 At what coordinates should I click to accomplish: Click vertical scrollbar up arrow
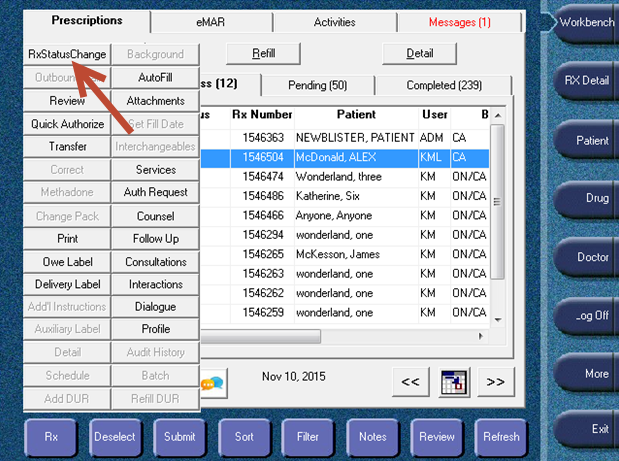point(498,115)
